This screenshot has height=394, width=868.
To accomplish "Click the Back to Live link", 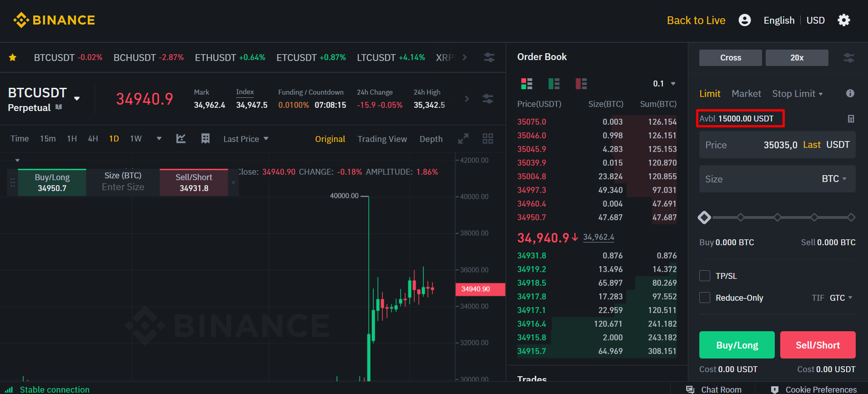I will coord(696,20).
